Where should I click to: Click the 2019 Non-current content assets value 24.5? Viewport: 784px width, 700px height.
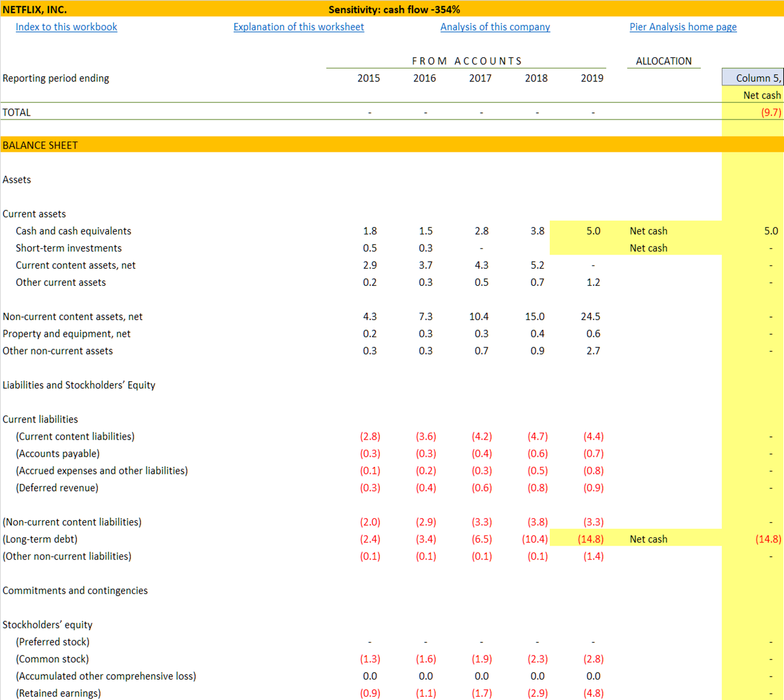590,317
